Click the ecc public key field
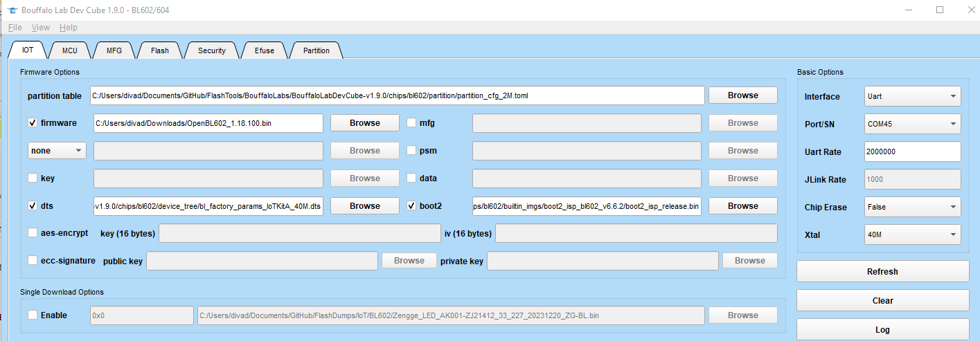 click(262, 261)
